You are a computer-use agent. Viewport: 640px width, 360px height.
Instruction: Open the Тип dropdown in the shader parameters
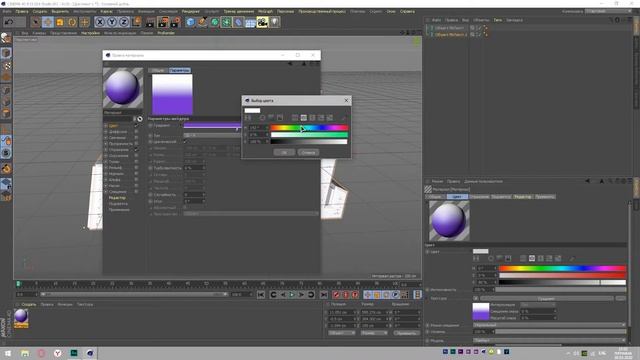coord(212,135)
